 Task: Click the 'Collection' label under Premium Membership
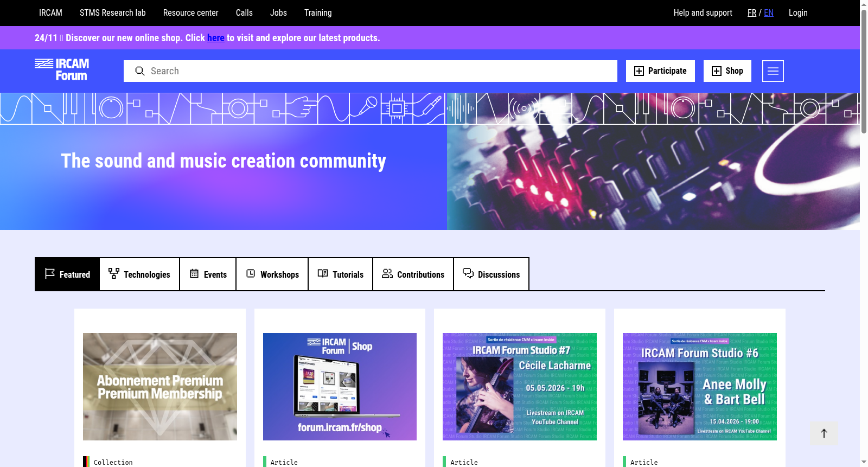113,462
